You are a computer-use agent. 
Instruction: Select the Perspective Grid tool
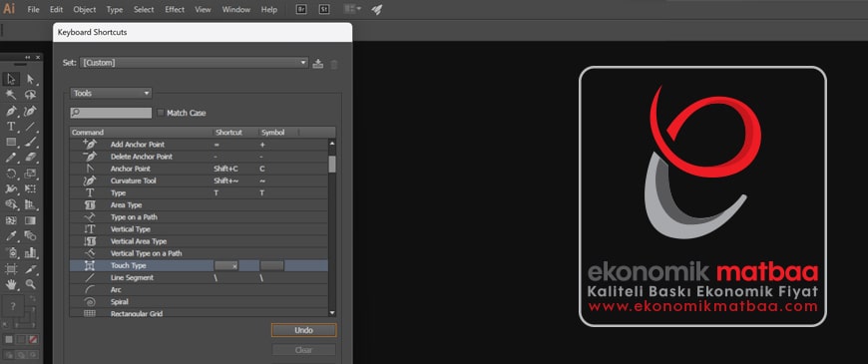click(31, 204)
